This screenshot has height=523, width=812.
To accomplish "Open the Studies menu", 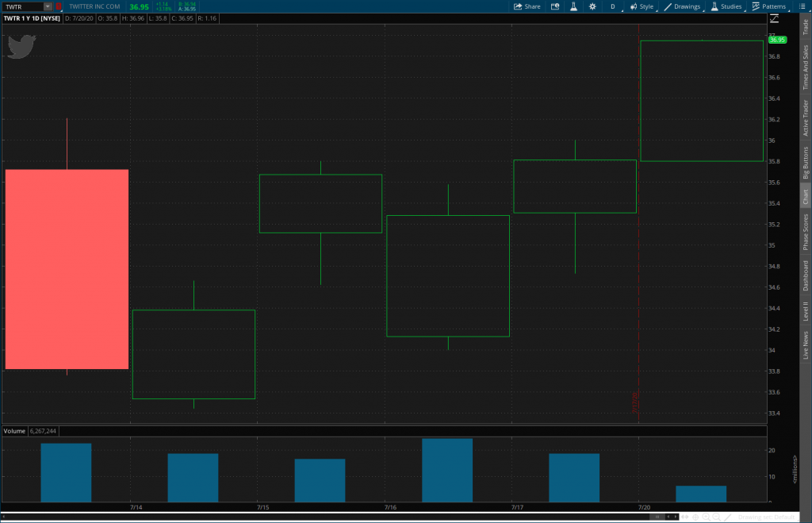I will [726, 6].
